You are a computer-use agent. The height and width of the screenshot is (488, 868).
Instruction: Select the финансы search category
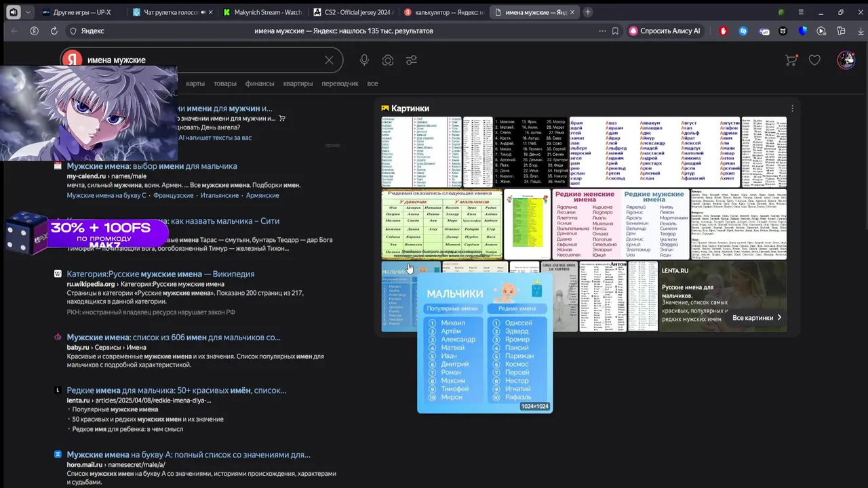[260, 83]
